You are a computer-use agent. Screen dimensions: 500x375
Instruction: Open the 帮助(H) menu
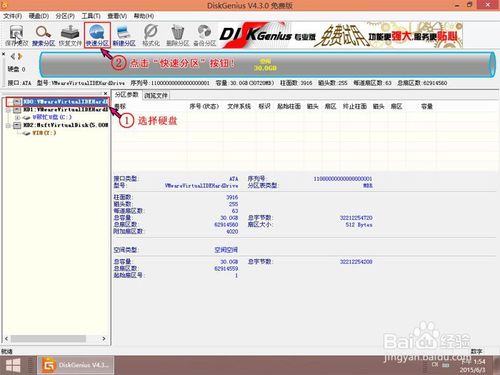(x=144, y=16)
